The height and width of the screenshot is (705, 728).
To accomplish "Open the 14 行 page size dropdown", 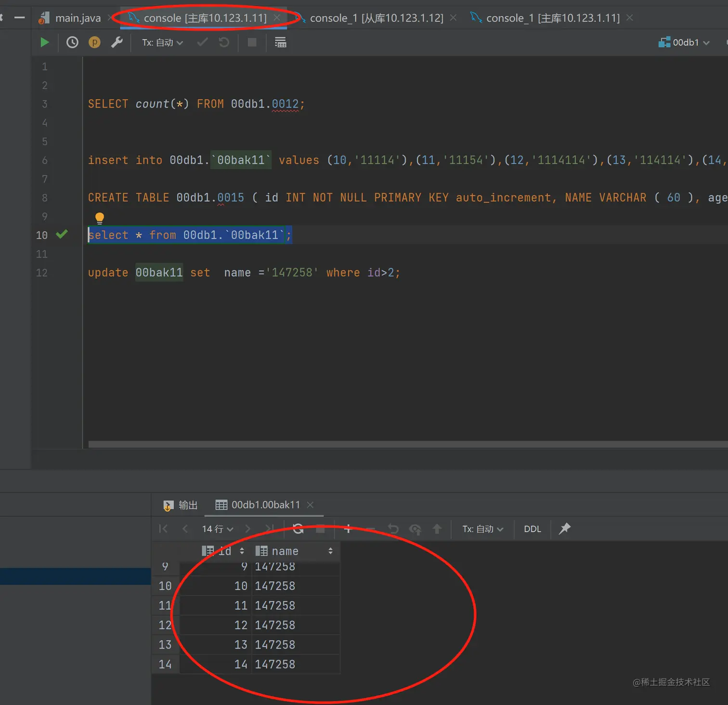I will pos(218,529).
